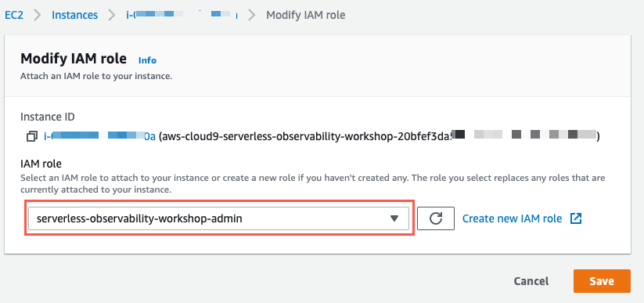
Task: Open the instance ID link ending in 0a
Action: (99, 136)
